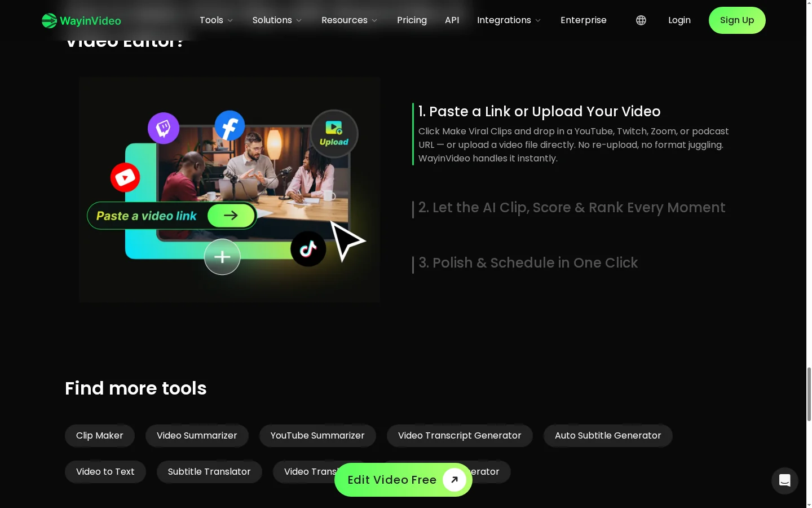
Task: Expand step 2 Let the AI Clip
Action: (x=572, y=208)
